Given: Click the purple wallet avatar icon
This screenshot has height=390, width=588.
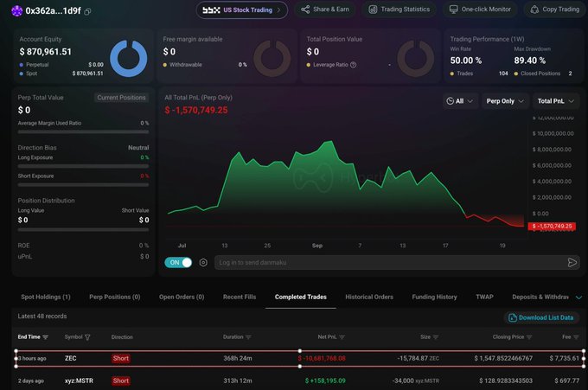Looking at the screenshot, I should [17, 11].
